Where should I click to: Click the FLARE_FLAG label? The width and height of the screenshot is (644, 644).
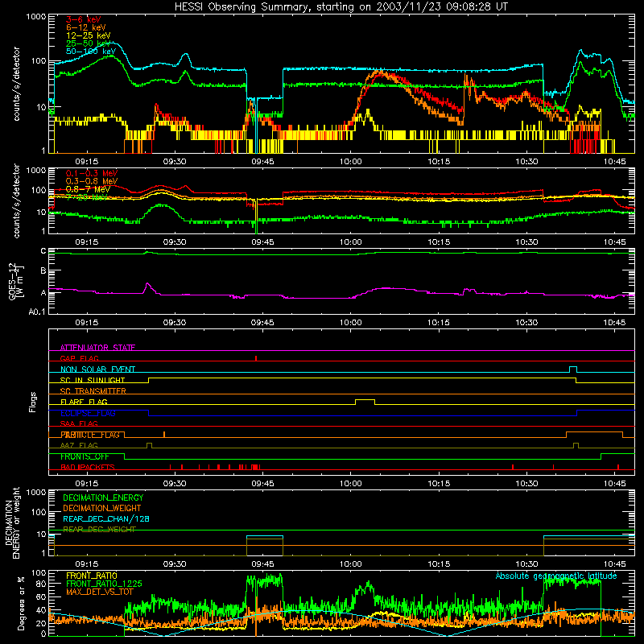tap(84, 402)
